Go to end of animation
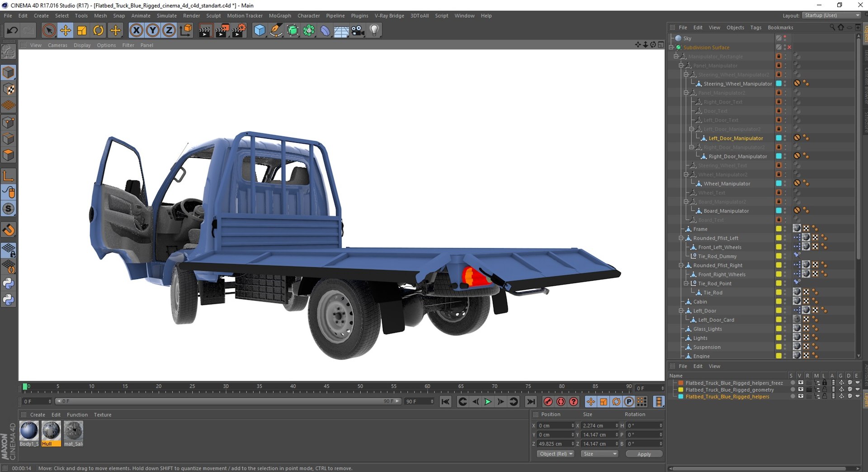 click(531, 401)
